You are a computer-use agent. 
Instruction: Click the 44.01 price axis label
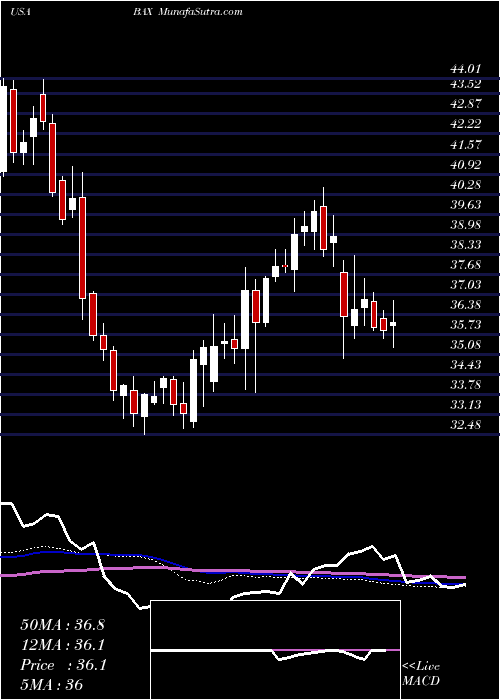[x=466, y=69]
